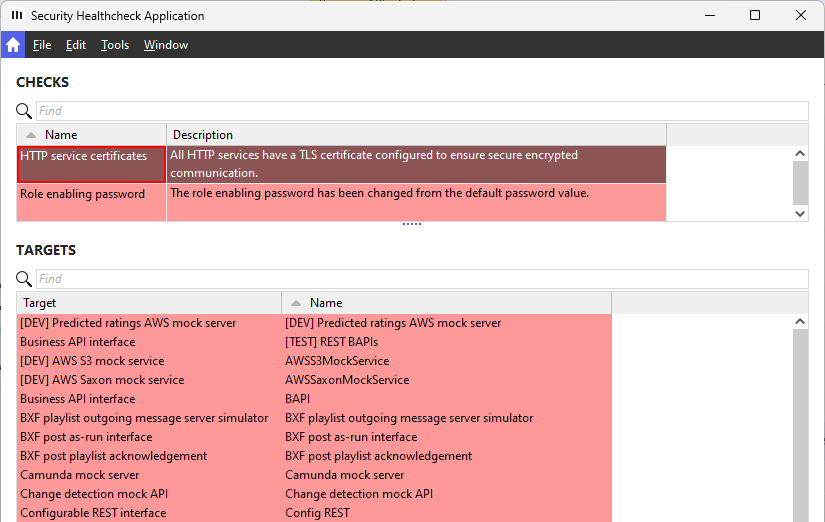Click the Targets Find input field
Screen dimensions: 825x522
coord(421,279)
